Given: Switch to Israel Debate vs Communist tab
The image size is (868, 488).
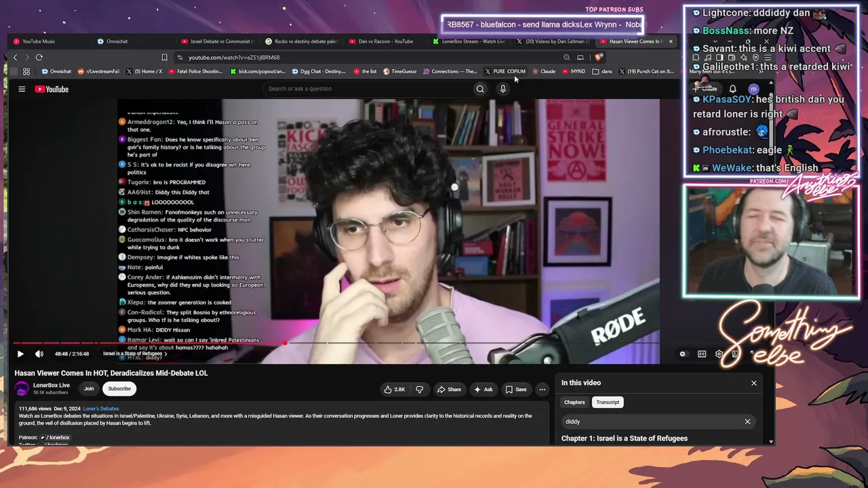Looking at the screenshot, I should [217, 41].
